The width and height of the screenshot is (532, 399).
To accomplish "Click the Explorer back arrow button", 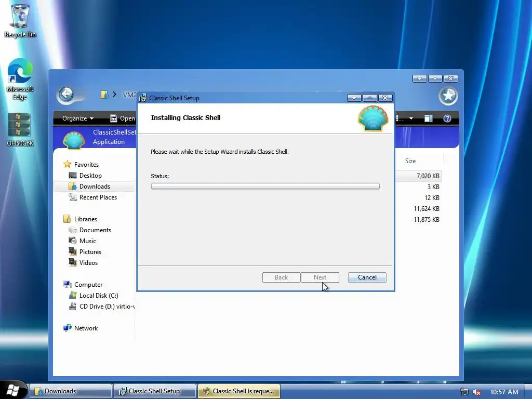I will point(66,95).
